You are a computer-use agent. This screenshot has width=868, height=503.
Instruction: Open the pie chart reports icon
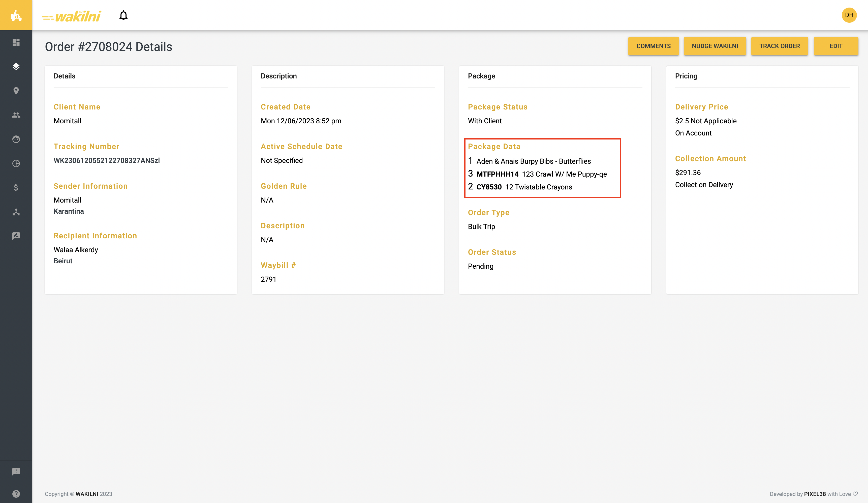[x=16, y=163]
